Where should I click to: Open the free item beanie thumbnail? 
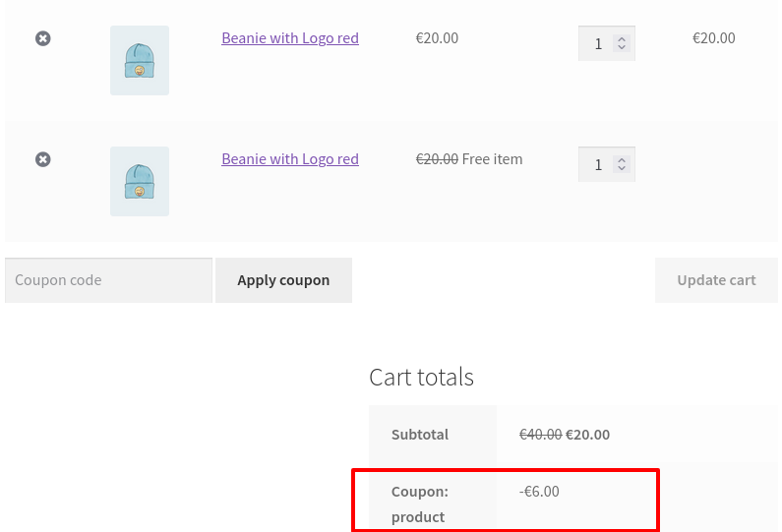coord(140,182)
